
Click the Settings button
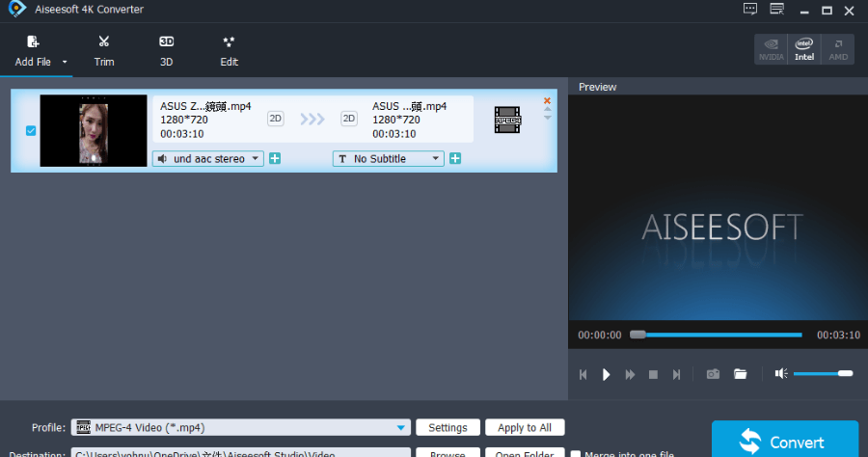point(448,428)
